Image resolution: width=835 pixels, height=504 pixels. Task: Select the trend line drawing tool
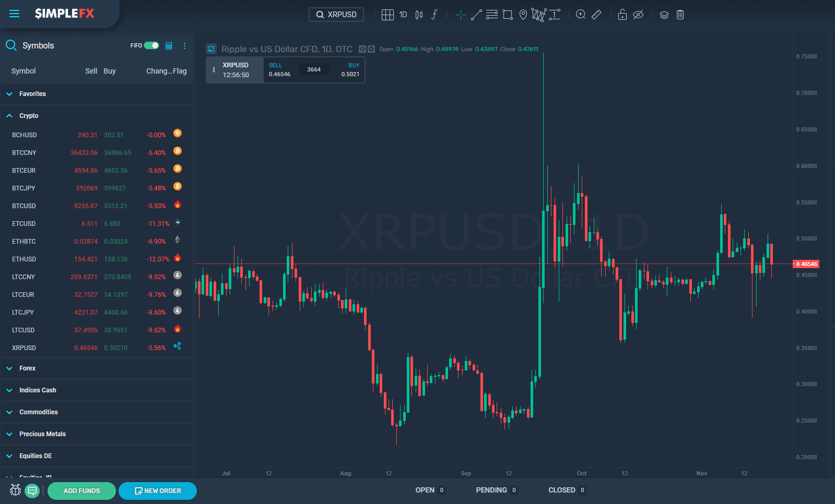(476, 15)
